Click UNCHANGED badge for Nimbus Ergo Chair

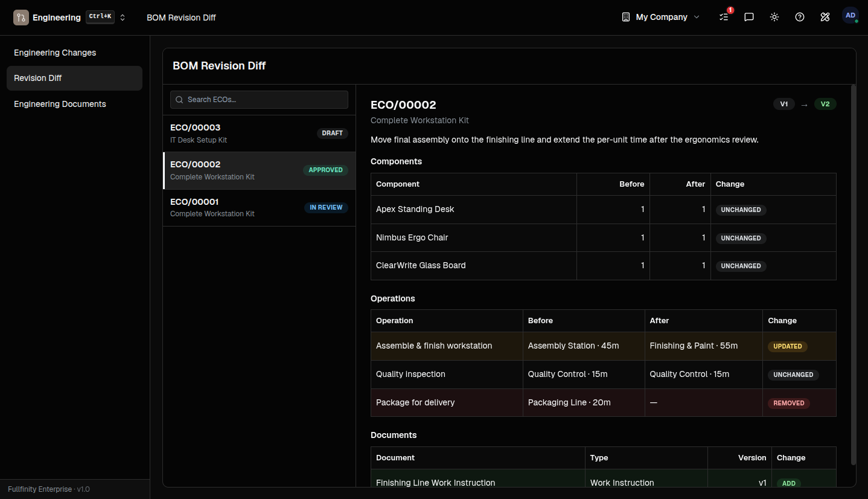click(741, 238)
